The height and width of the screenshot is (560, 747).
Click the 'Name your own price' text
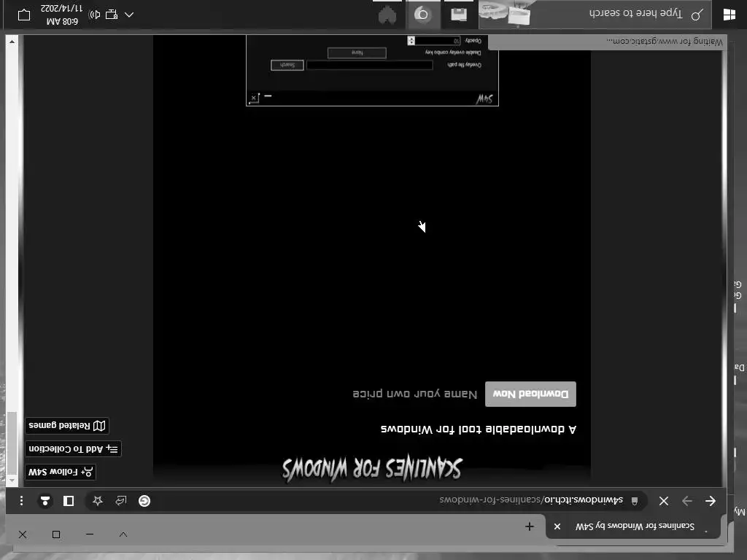(415, 394)
